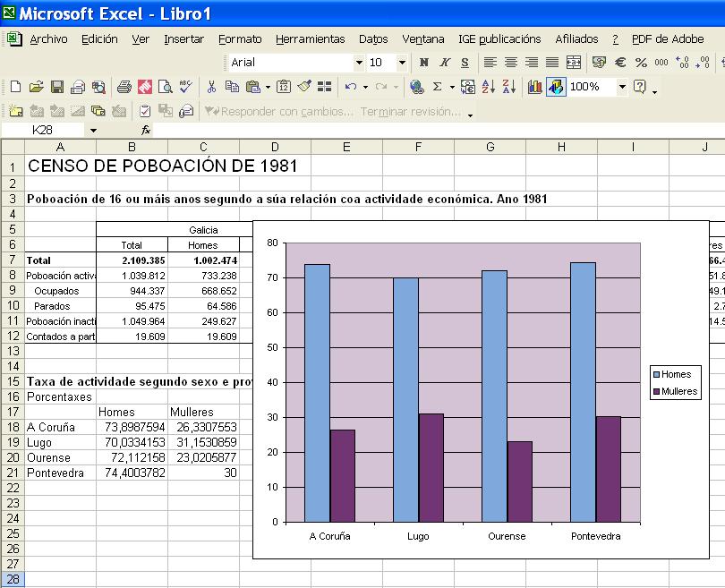The width and height of the screenshot is (725, 588).
Task: Copy the selection
Action: click(x=232, y=87)
